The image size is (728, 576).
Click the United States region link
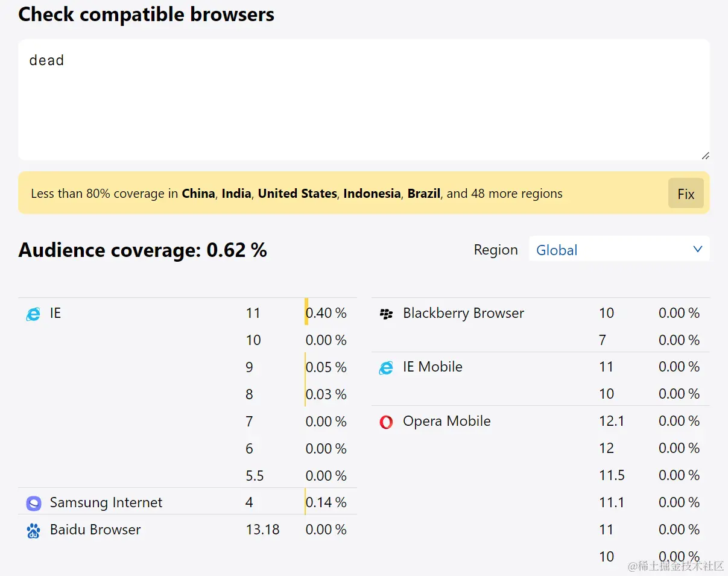297,194
